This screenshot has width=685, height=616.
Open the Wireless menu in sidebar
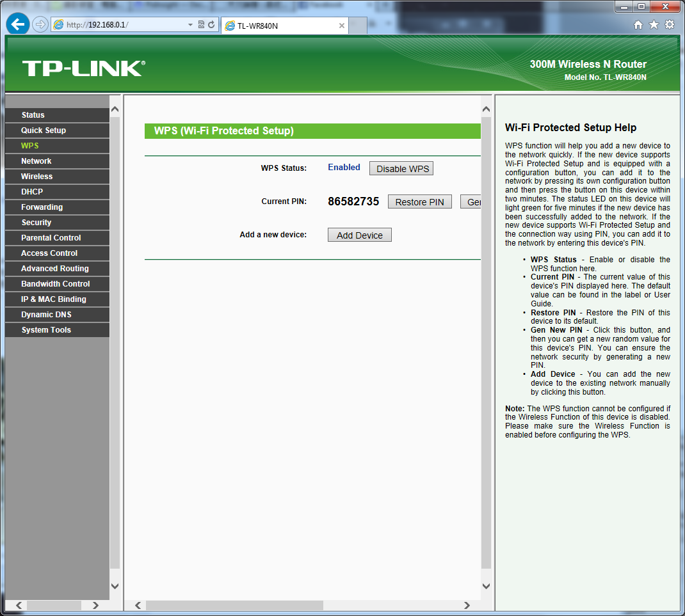(x=36, y=177)
